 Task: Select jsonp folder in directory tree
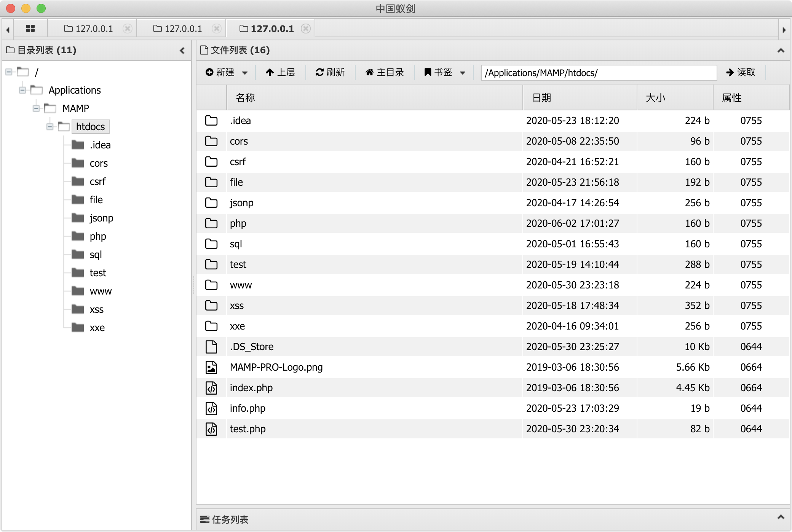[101, 218]
